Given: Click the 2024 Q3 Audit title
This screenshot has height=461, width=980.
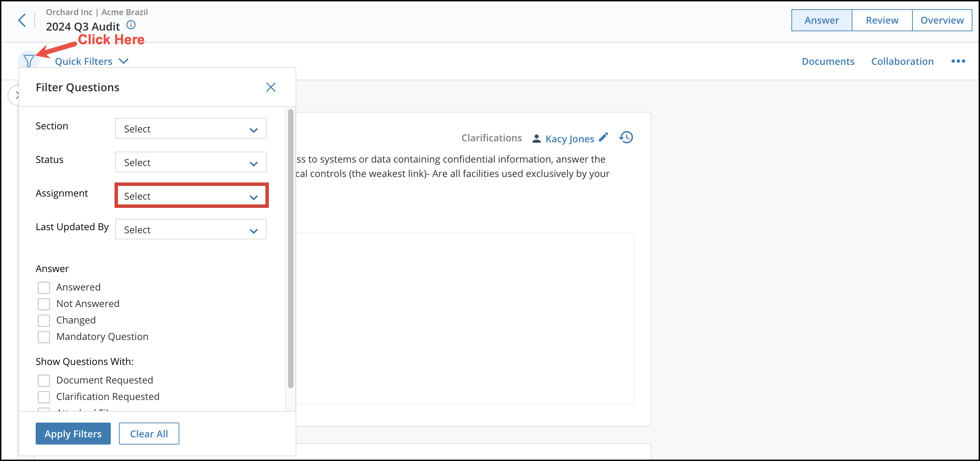Looking at the screenshot, I should 83,27.
